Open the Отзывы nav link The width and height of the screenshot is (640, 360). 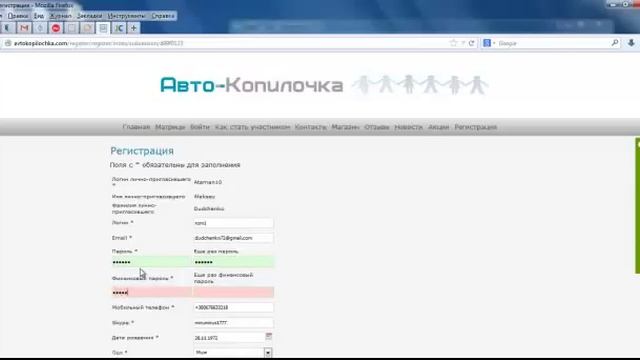pyautogui.click(x=377, y=127)
